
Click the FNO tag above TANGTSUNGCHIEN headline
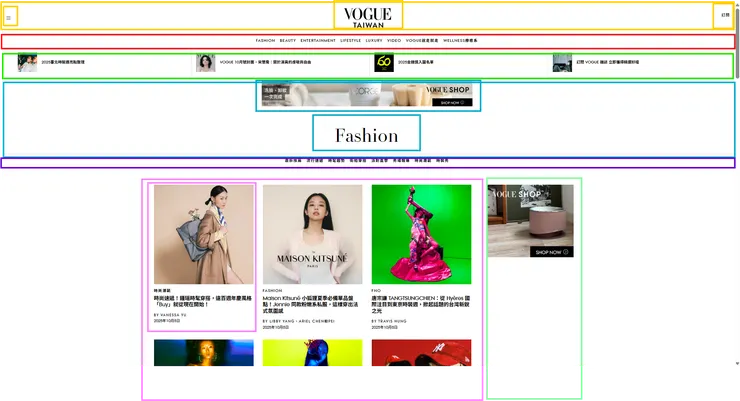pyautogui.click(x=376, y=291)
